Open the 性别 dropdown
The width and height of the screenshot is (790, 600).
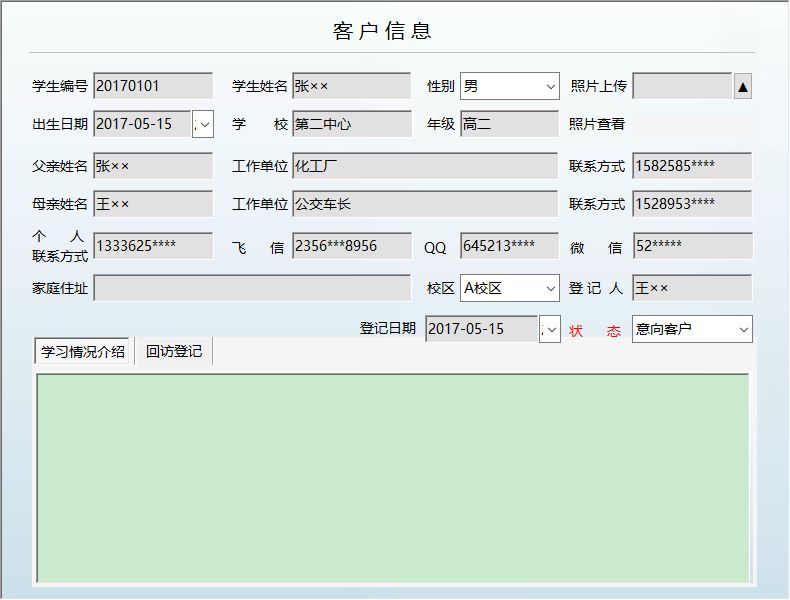click(550, 86)
